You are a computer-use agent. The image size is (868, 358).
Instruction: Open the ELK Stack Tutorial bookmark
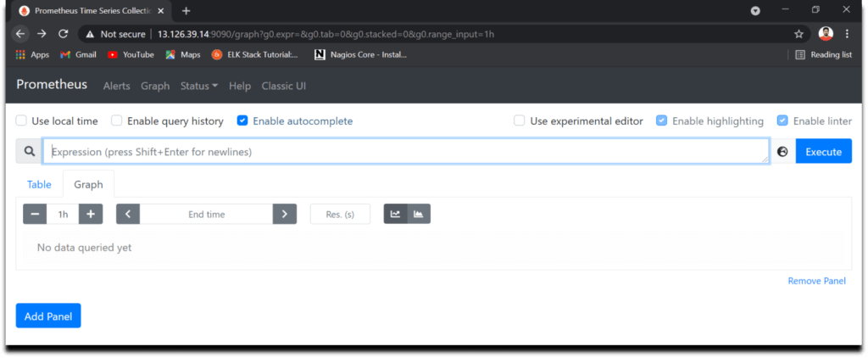(255, 55)
